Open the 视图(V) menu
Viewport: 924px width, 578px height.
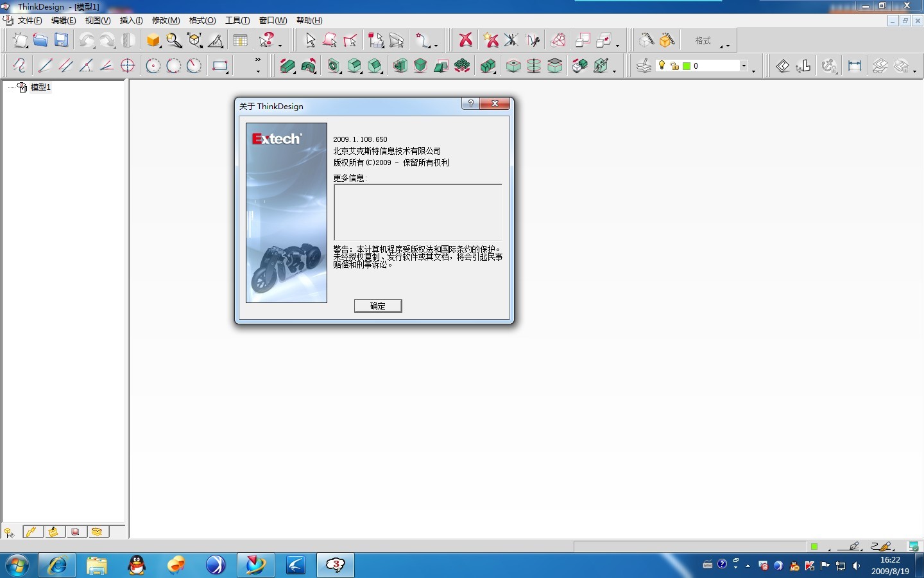pyautogui.click(x=98, y=21)
